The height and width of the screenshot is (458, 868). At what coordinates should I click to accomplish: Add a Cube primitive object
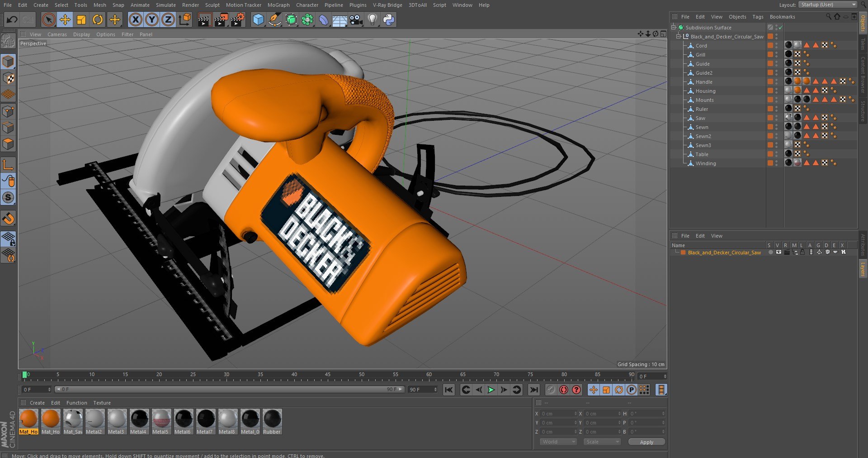[258, 19]
